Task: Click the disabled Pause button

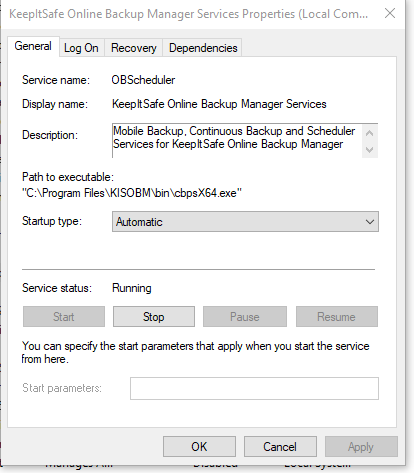Action: coord(245,317)
